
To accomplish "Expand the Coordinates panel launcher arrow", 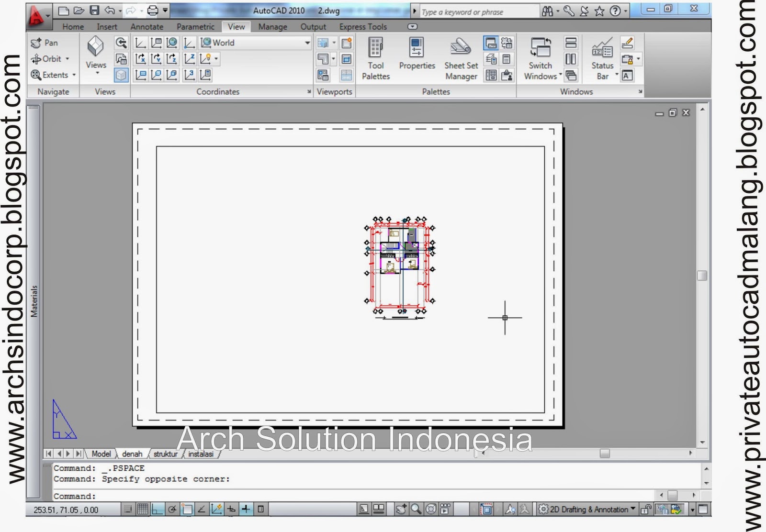I will 309,91.
